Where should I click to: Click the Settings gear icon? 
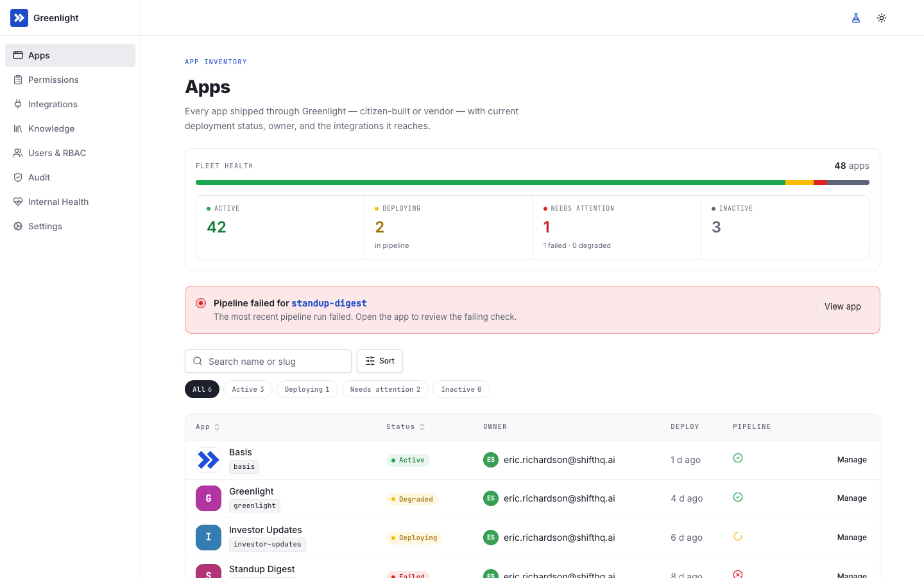(x=18, y=226)
